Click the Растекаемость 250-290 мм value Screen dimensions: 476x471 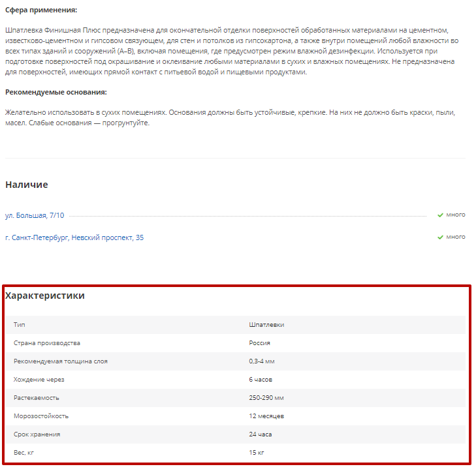click(x=266, y=397)
